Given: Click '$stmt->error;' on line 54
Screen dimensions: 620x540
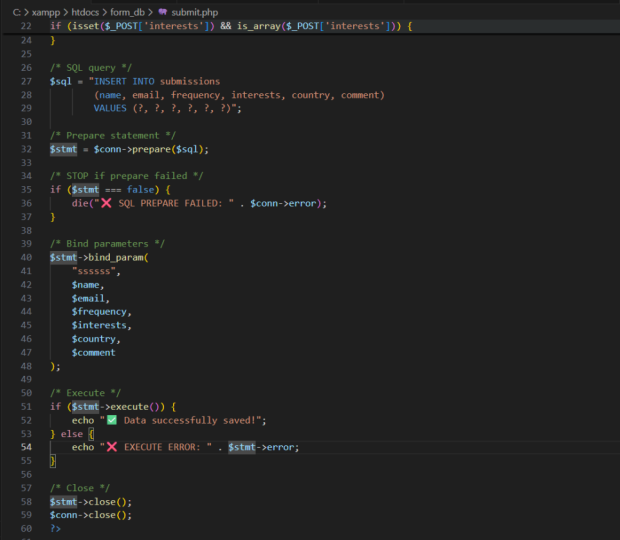Looking at the screenshot, I should (264, 447).
